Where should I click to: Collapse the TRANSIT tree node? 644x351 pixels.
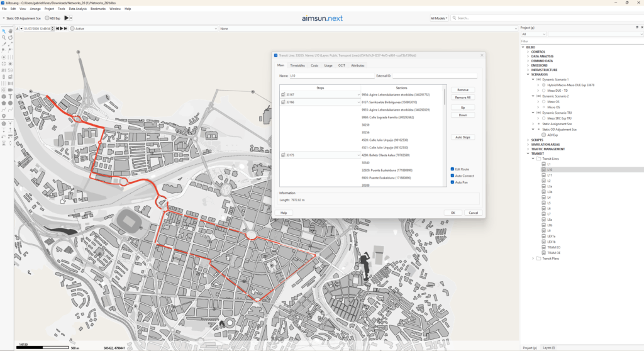[x=528, y=153]
